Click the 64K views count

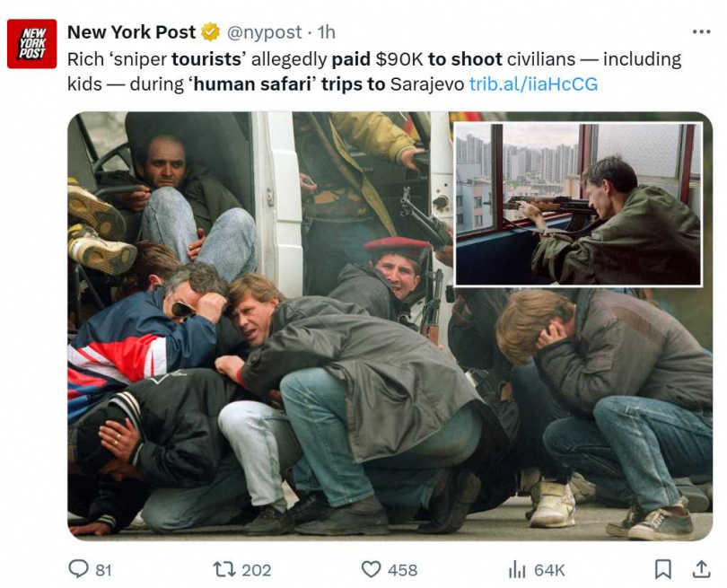click(x=549, y=570)
